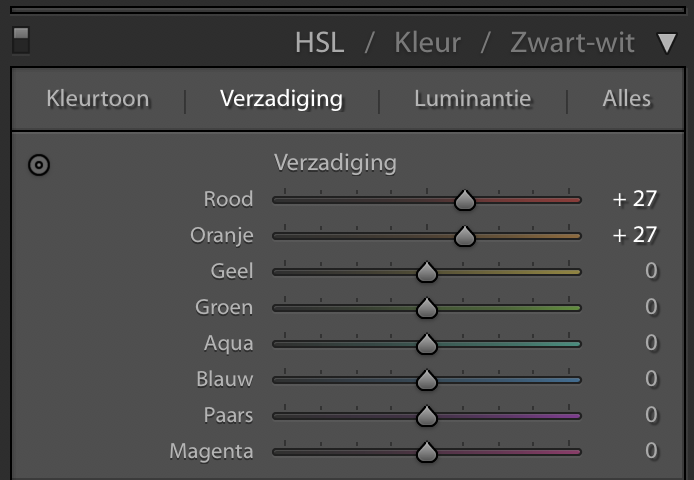Switch to the Kleurtoon tab
This screenshot has height=480, width=694.
98,98
